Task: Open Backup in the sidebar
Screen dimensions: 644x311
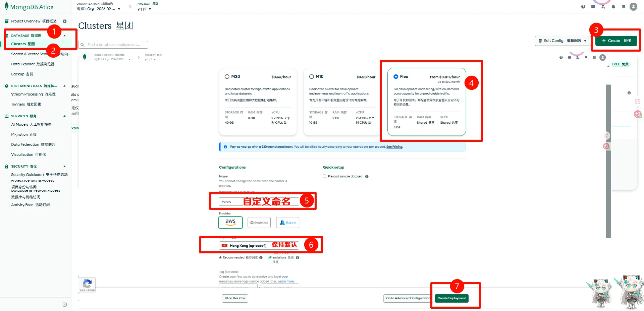Action: click(22, 74)
